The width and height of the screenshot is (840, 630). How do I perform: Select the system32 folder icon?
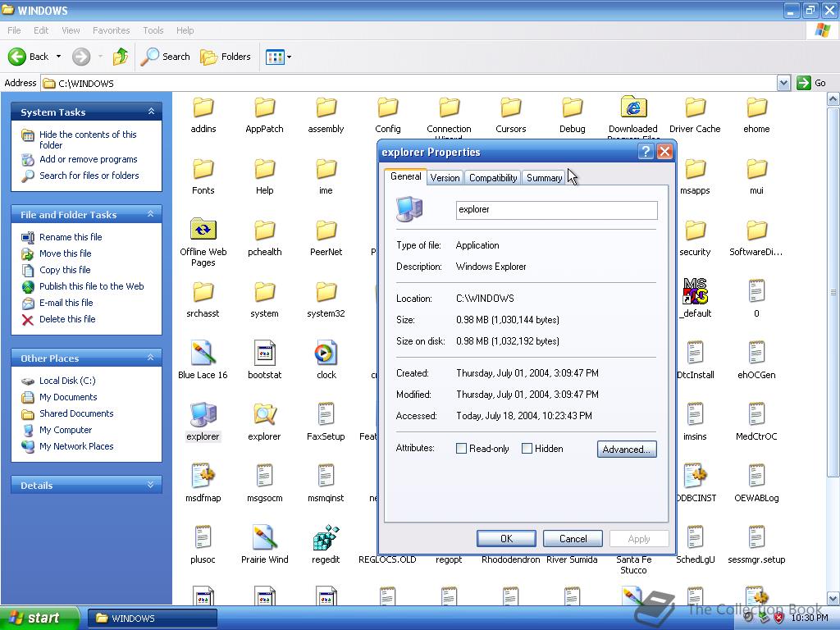[x=326, y=293]
